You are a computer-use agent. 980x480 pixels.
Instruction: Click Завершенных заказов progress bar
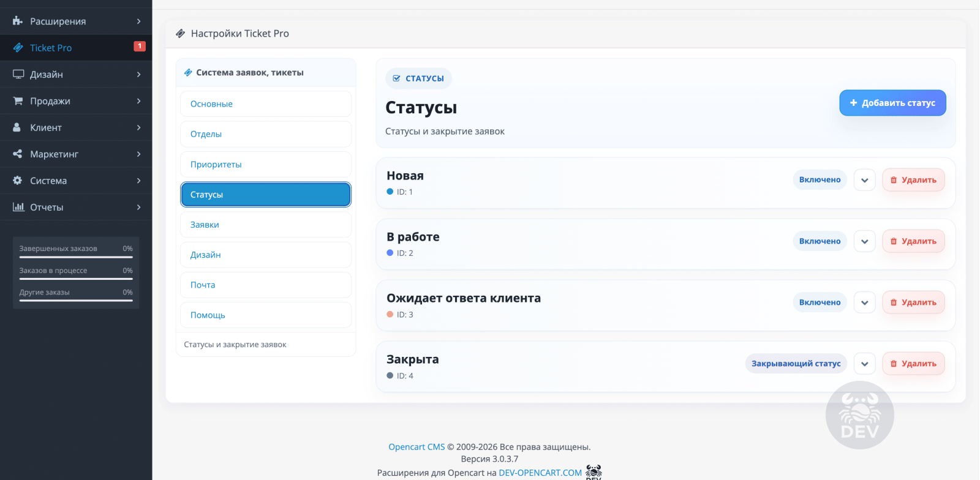click(x=76, y=257)
